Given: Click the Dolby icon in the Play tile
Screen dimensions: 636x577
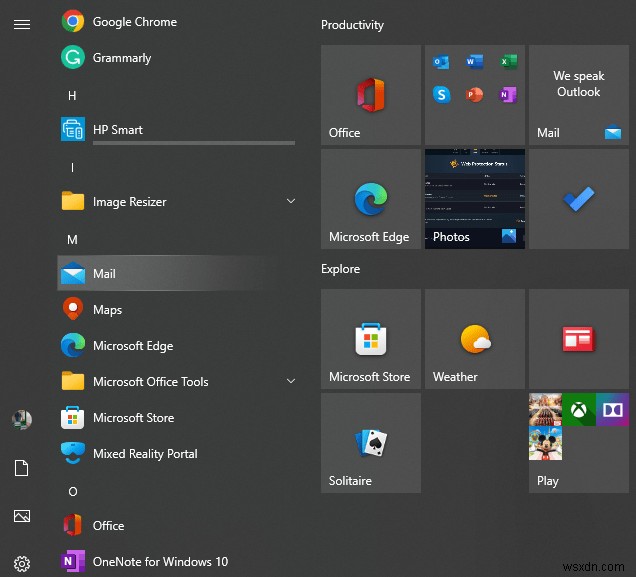Looking at the screenshot, I should tap(612, 410).
